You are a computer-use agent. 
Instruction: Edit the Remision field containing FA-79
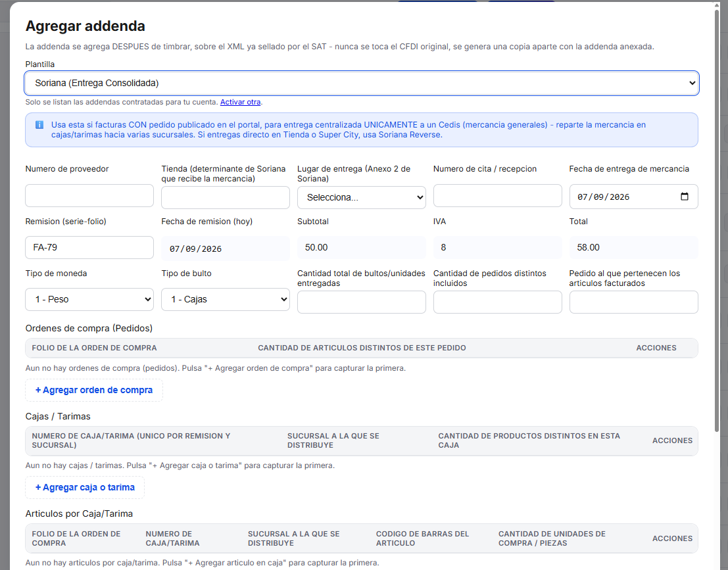pos(89,247)
